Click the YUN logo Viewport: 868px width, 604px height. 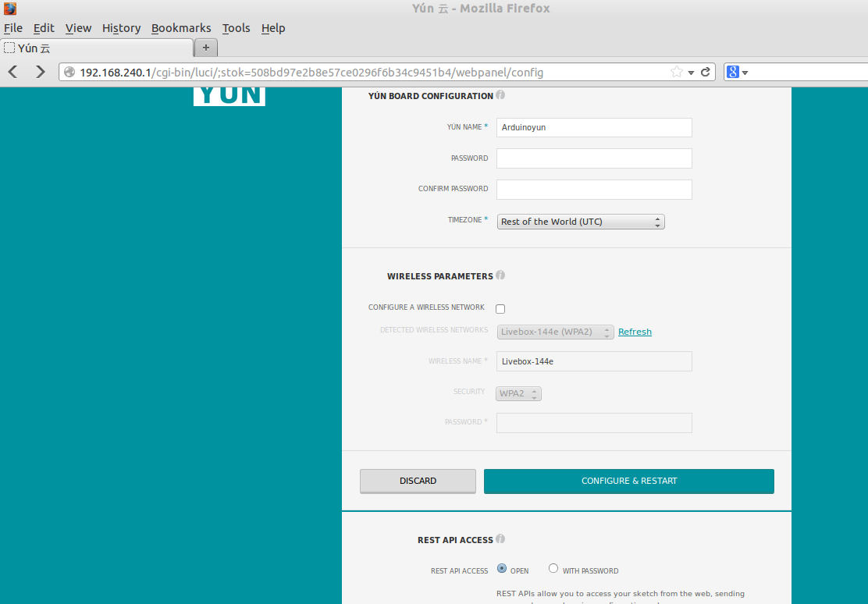tap(229, 96)
